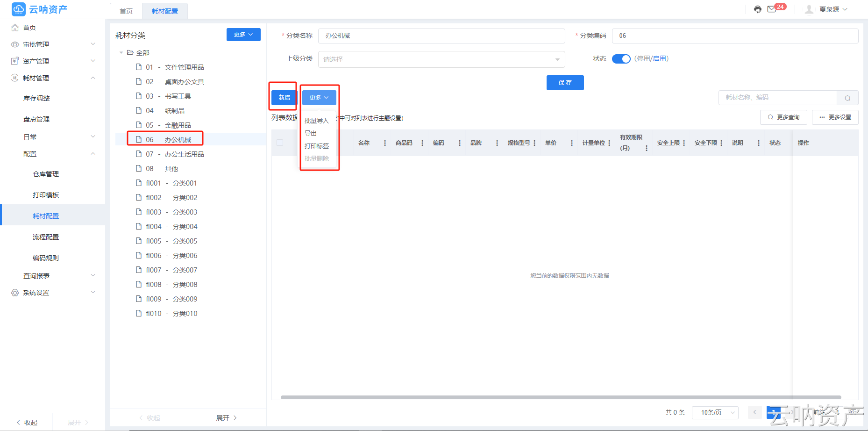The height and width of the screenshot is (431, 868).
Task: Collapse the 全部 tree node triangle
Action: coord(121,53)
